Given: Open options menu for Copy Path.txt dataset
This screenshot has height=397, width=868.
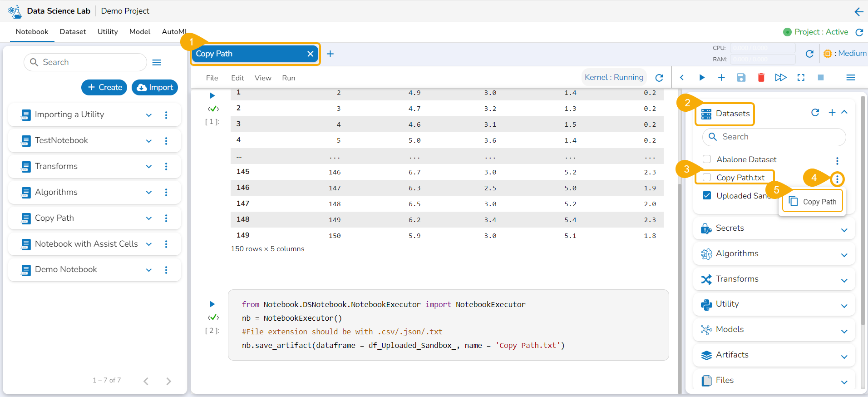Looking at the screenshot, I should click(x=837, y=179).
